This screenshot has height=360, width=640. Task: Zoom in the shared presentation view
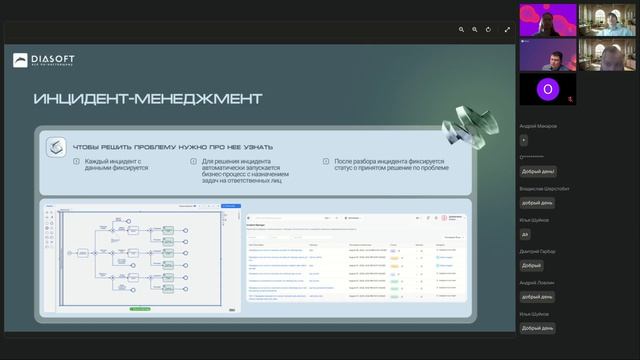(x=475, y=29)
